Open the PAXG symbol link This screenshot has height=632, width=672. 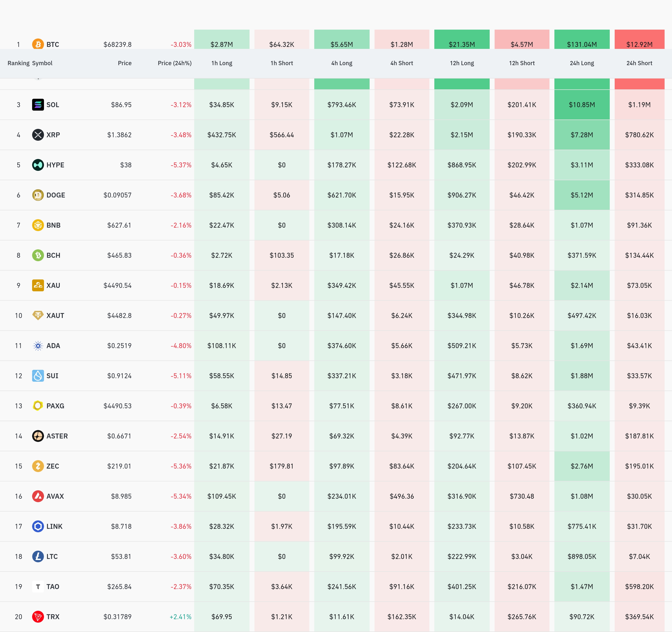pos(55,406)
